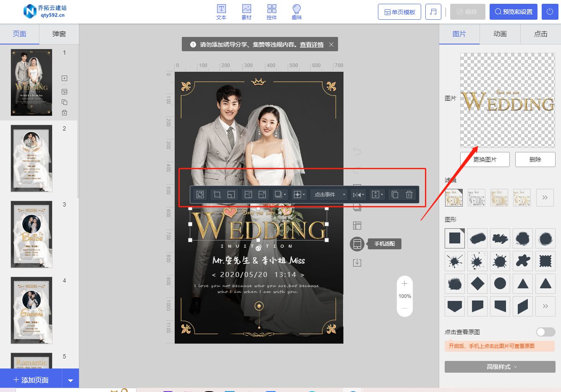
Task: Click the 预览和设置 preview and settings button
Action: [x=513, y=12]
